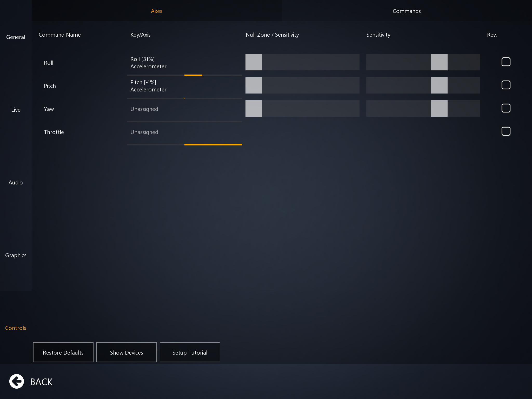The width and height of the screenshot is (532, 399).
Task: Open General settings section
Action: tap(16, 37)
